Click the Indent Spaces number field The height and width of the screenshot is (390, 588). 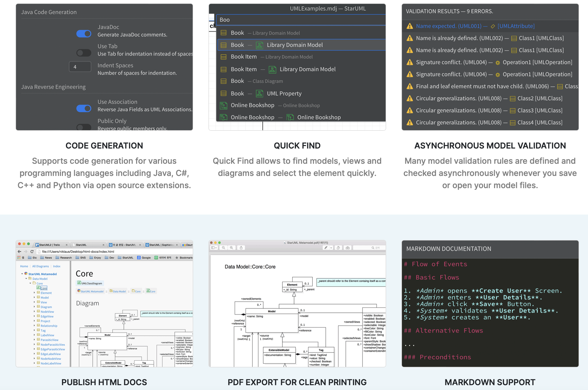click(x=80, y=67)
